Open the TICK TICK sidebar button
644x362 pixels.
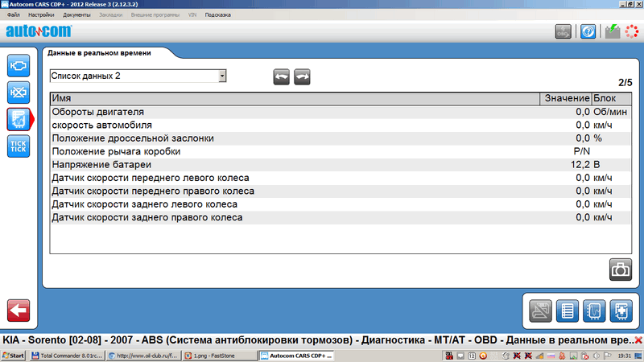pos(18,146)
